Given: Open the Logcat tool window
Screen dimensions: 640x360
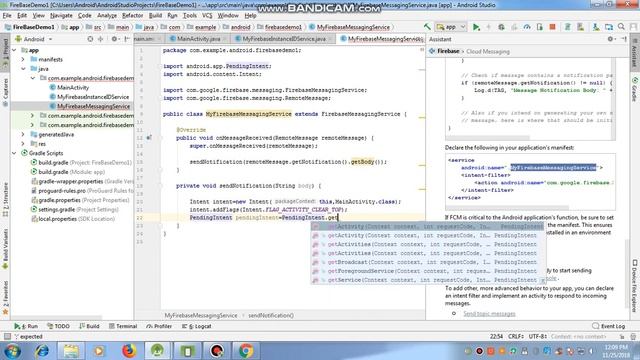Looking at the screenshot, I should point(196,326).
